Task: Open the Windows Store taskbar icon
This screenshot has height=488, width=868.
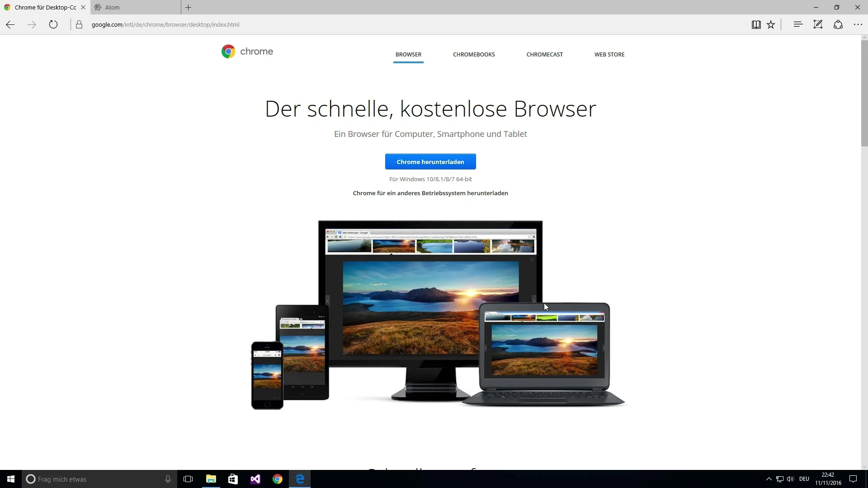Action: [x=233, y=479]
